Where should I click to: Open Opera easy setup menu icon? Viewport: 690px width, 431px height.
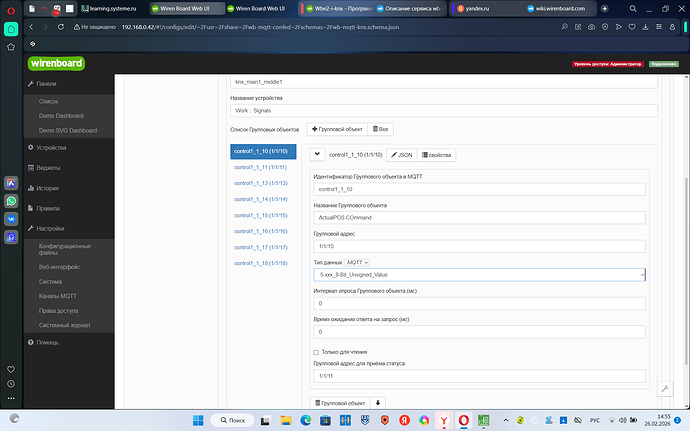pyautogui.click(x=659, y=27)
